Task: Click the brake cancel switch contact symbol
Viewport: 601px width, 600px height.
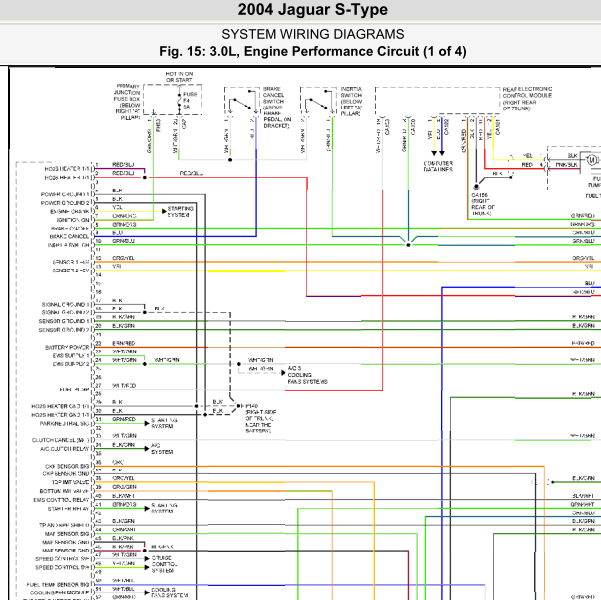Action: [x=241, y=102]
